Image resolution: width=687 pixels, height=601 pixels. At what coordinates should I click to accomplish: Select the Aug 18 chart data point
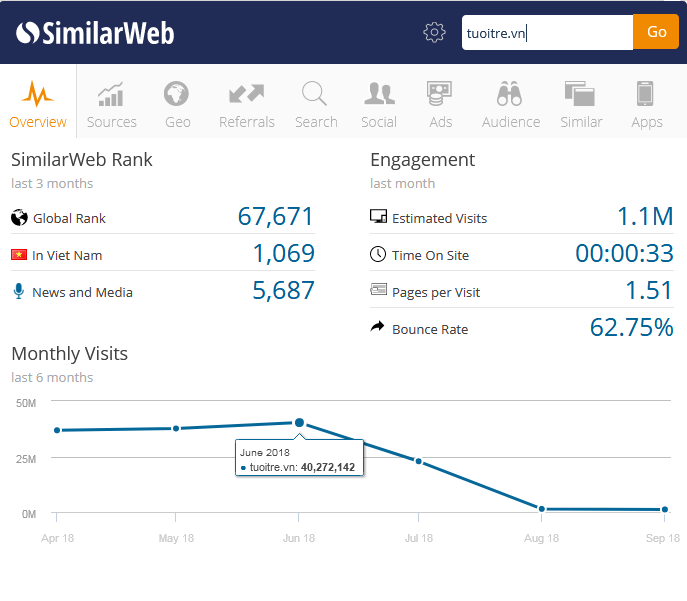tap(542, 509)
